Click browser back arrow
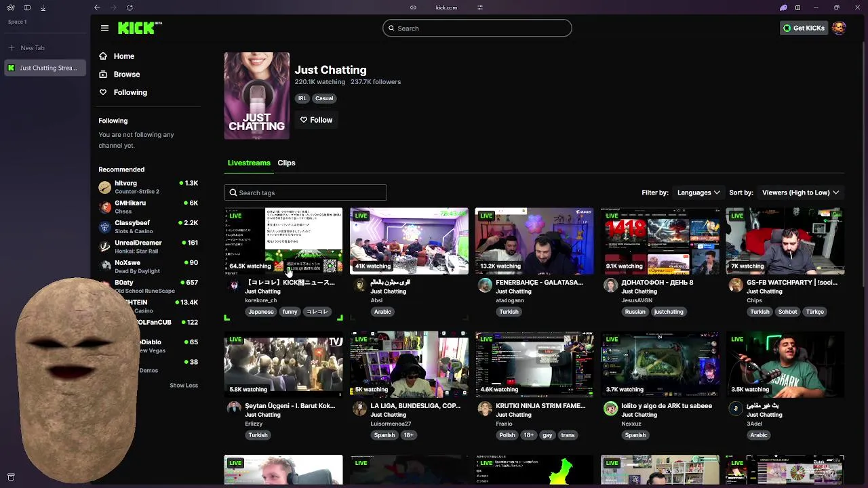 pyautogui.click(x=97, y=7)
